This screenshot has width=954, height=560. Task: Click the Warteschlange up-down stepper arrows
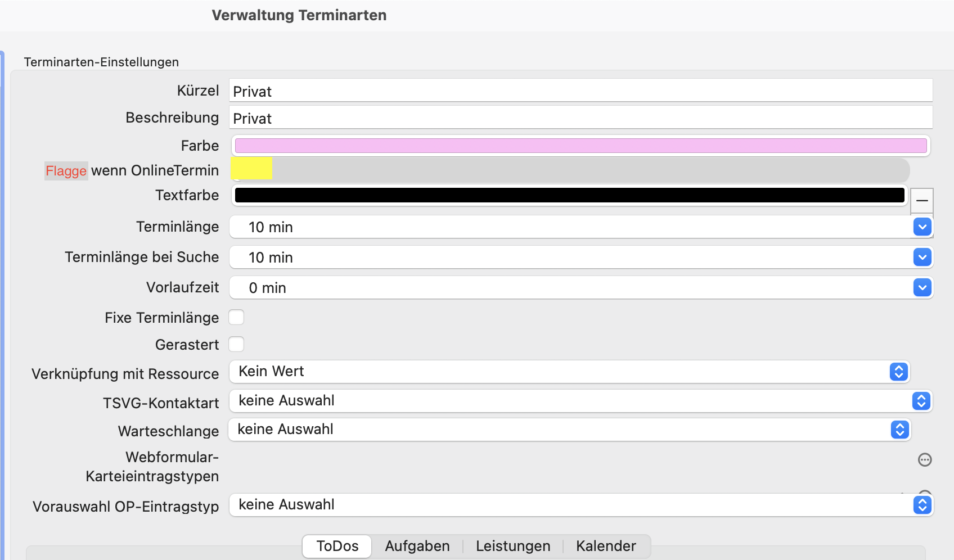pyautogui.click(x=899, y=430)
